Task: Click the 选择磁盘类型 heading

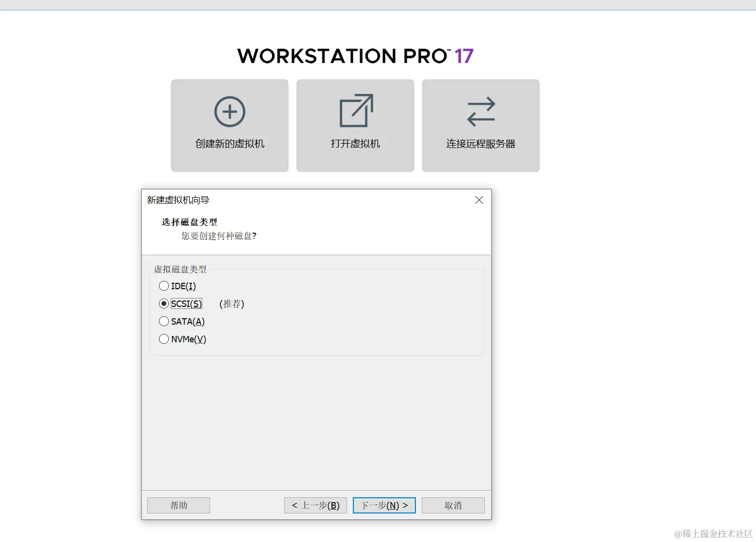Action: click(189, 222)
